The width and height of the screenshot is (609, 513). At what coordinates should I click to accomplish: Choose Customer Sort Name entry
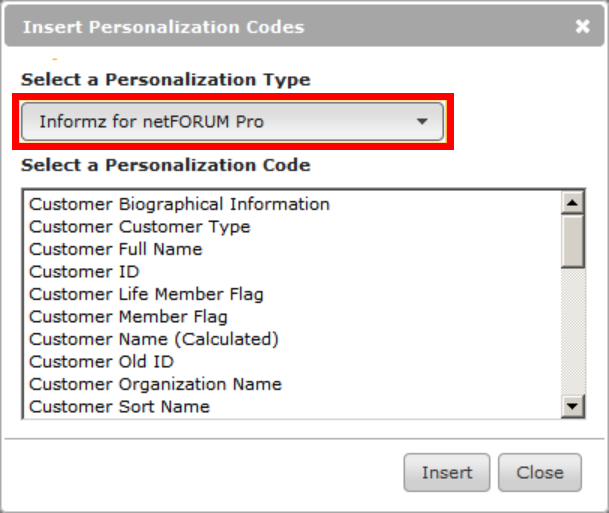pos(120,407)
